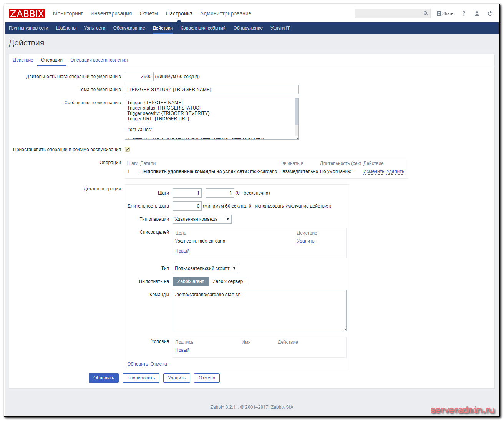Go to Корреляция событий submenu
Image resolution: width=504 pixels, height=421 pixels.
pyautogui.click(x=203, y=28)
